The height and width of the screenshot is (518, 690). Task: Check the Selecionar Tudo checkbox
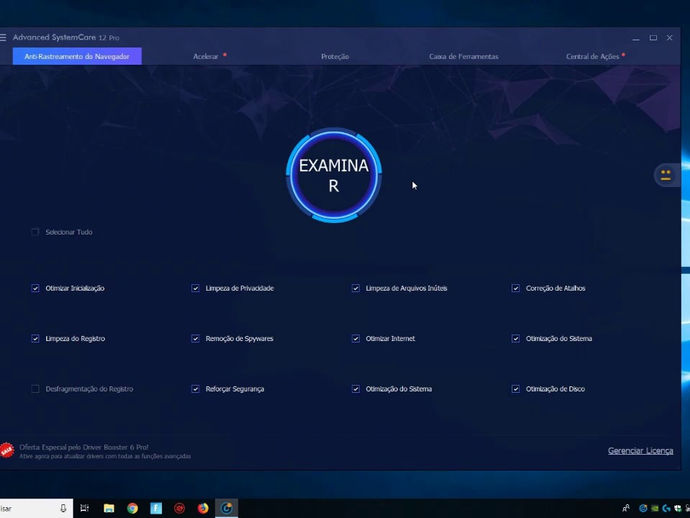[x=35, y=232]
